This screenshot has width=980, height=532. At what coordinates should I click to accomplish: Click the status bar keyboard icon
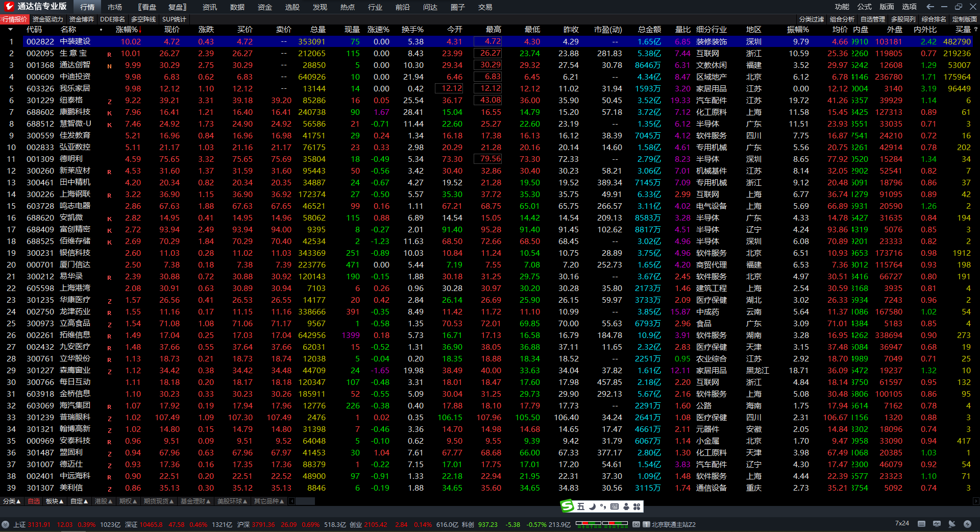click(x=921, y=524)
